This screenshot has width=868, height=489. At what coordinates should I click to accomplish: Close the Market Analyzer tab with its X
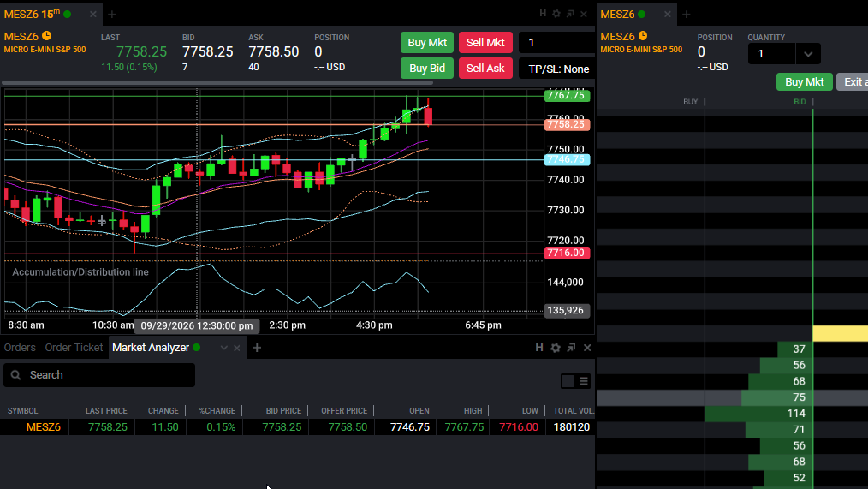coord(237,348)
